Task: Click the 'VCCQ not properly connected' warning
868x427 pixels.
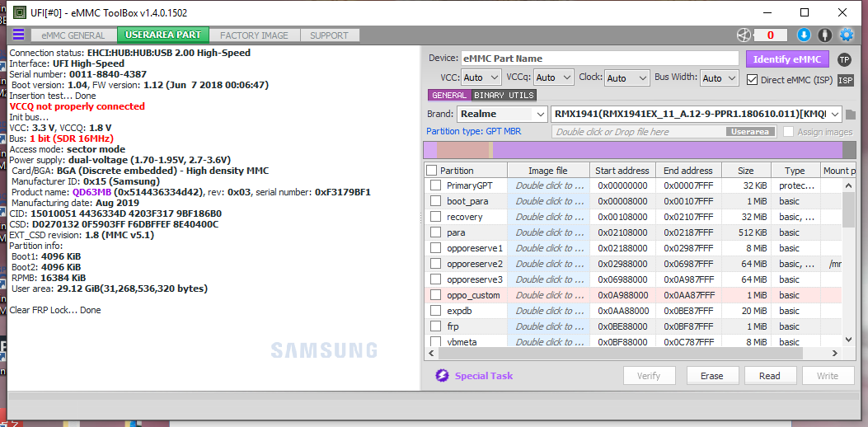Action: pyautogui.click(x=77, y=106)
